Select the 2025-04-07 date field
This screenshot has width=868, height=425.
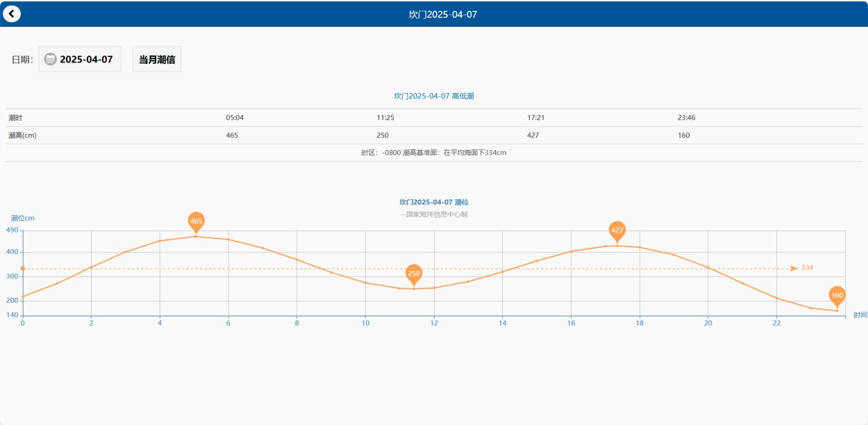point(86,59)
